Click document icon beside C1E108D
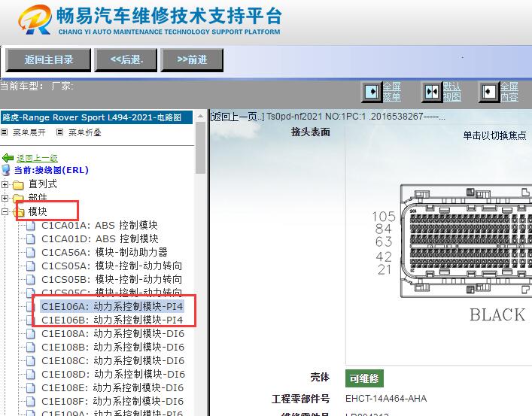This screenshot has height=416, width=532. click(31, 375)
